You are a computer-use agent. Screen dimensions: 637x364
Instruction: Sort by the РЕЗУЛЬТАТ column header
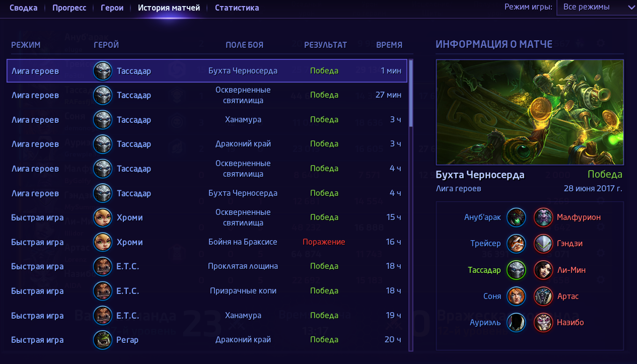tap(325, 45)
